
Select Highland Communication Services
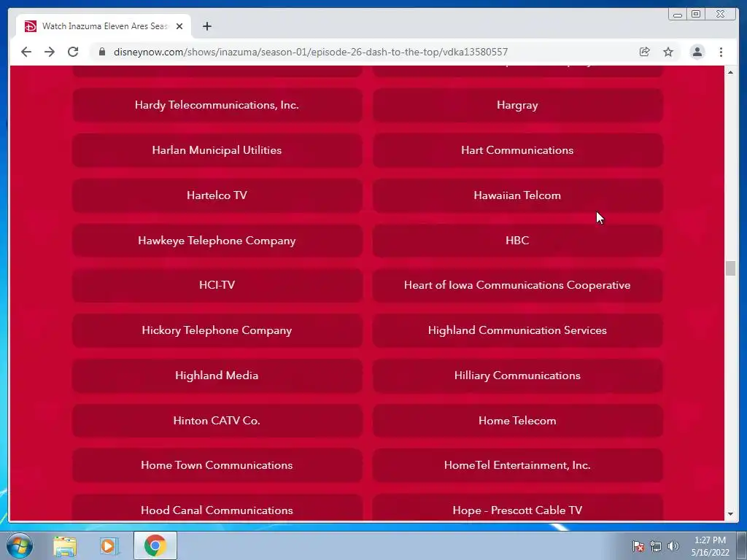(x=517, y=330)
